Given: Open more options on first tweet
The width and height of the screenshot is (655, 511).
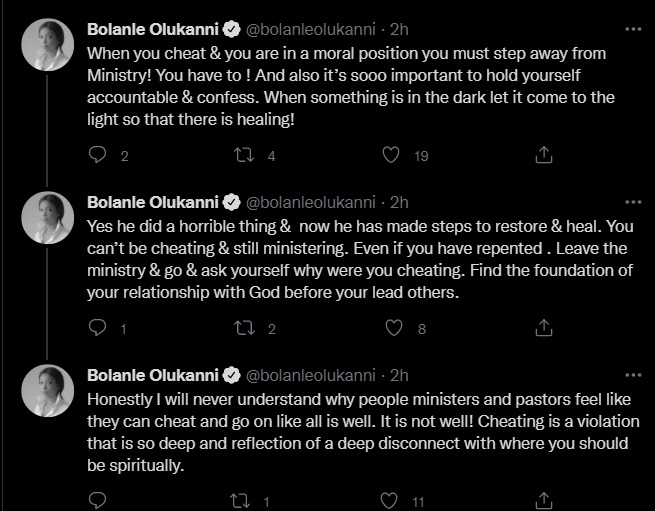Looking at the screenshot, I should (x=632, y=29).
